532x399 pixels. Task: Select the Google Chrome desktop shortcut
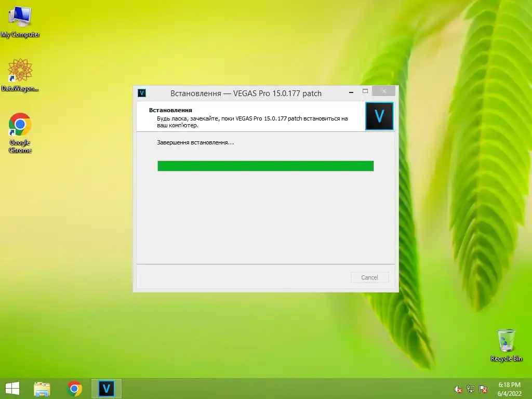coord(20,132)
